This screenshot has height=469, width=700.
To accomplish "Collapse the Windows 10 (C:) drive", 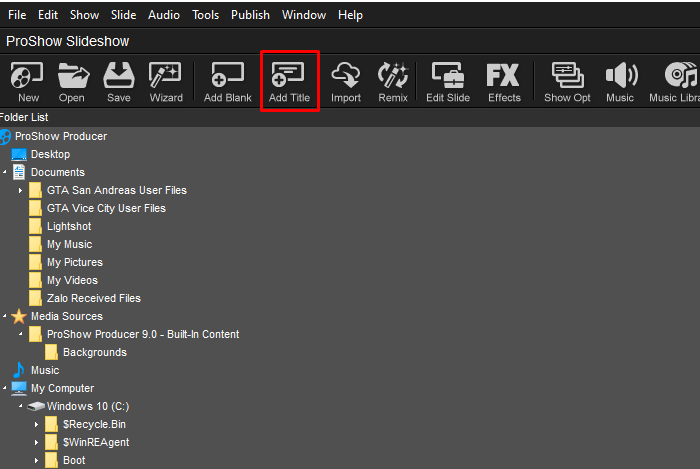I will 21,406.
